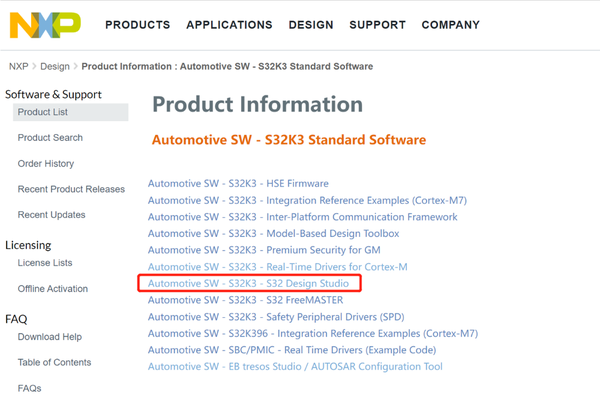Go to Offline Activation page
This screenshot has height=403, width=600.
[53, 289]
